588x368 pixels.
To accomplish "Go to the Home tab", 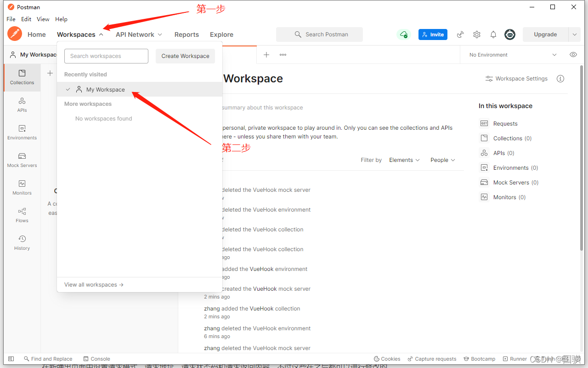I will click(x=37, y=34).
